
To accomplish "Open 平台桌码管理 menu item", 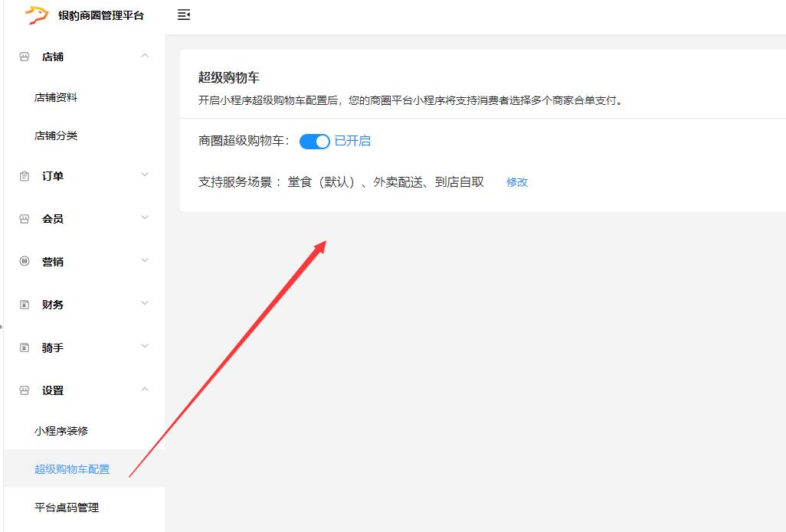I will click(x=67, y=508).
